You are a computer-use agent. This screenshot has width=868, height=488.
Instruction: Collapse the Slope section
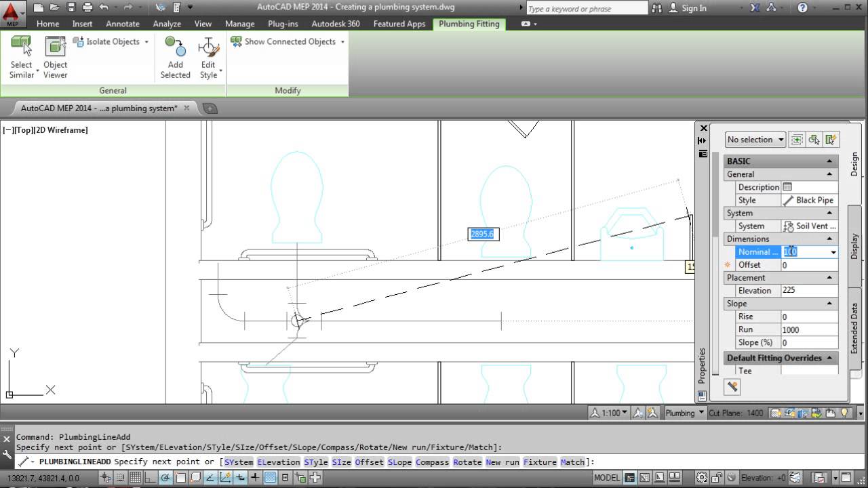coord(829,304)
